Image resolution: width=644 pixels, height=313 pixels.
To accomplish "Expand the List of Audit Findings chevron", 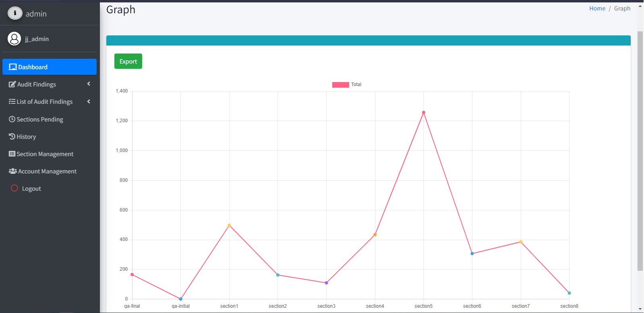I will pyautogui.click(x=89, y=101).
